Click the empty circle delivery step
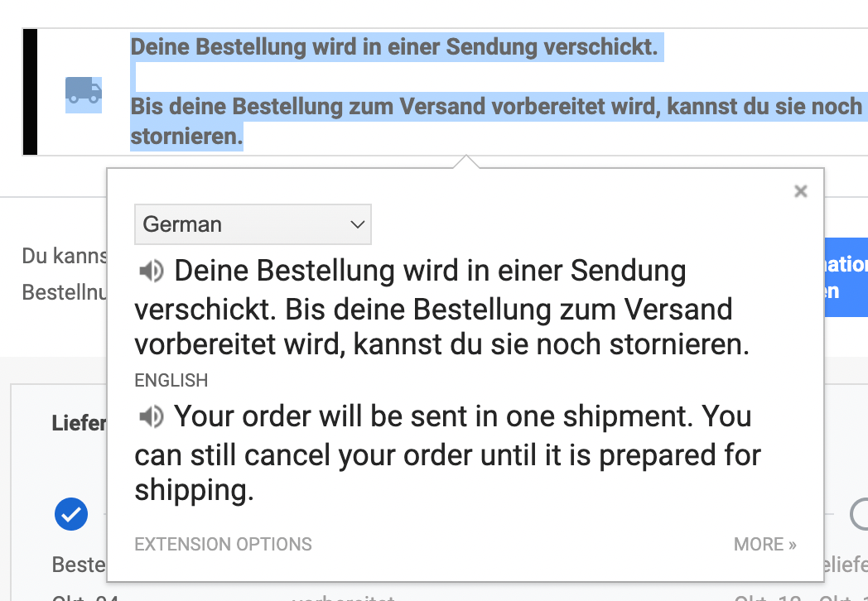The height and width of the screenshot is (601, 868). [x=859, y=514]
